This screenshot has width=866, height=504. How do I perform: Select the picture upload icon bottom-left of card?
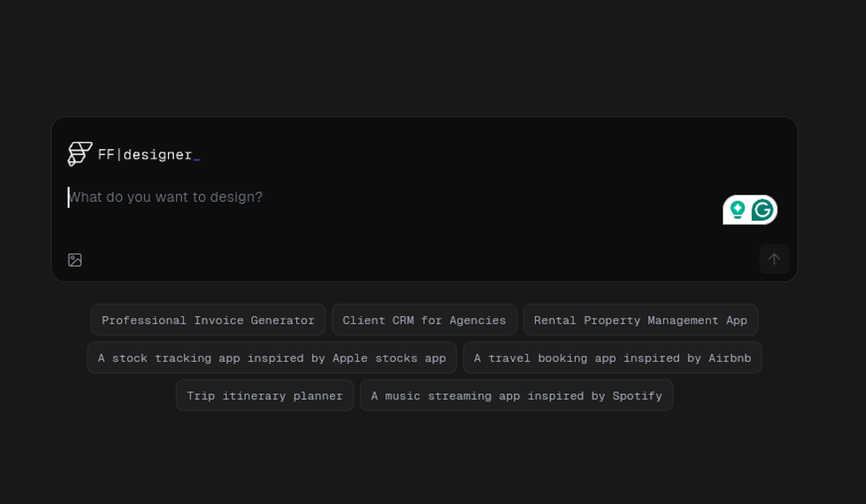click(74, 259)
